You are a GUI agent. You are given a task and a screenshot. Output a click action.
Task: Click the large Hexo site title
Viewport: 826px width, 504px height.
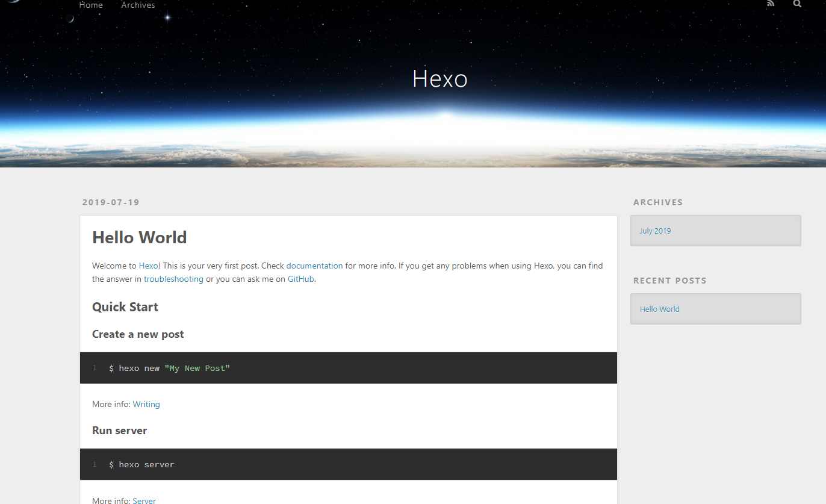439,79
